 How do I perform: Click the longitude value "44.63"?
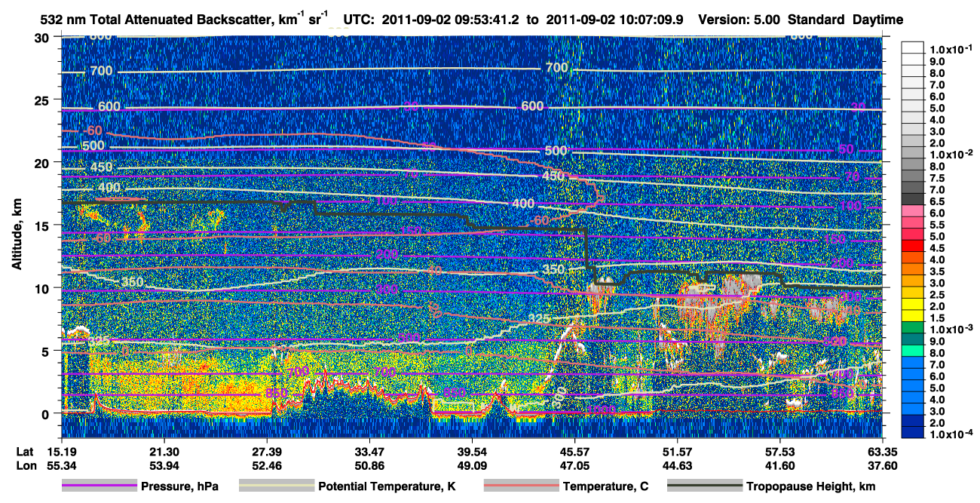[x=677, y=466]
